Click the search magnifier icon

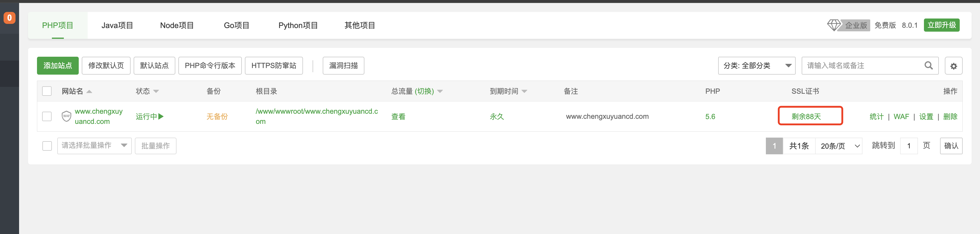[x=928, y=65]
